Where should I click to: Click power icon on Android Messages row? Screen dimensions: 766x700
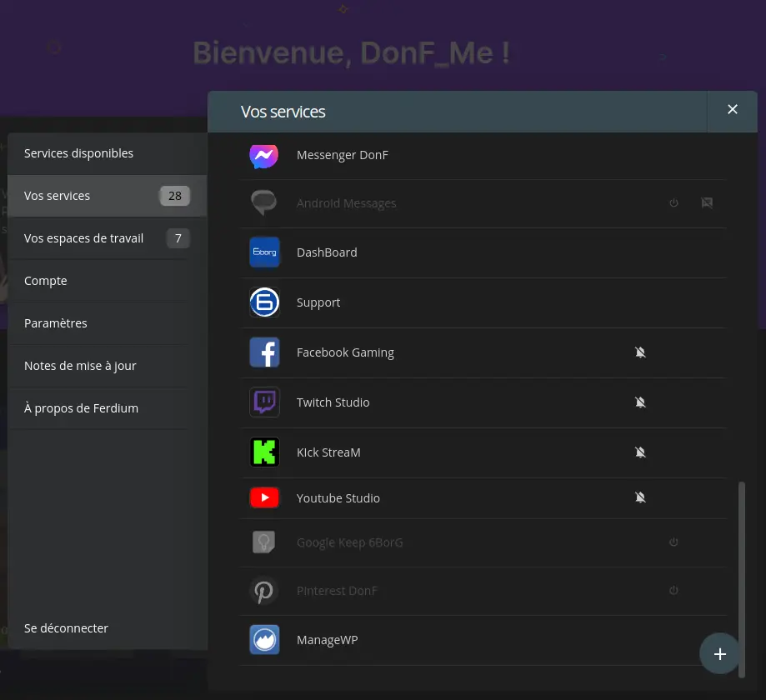tap(673, 202)
